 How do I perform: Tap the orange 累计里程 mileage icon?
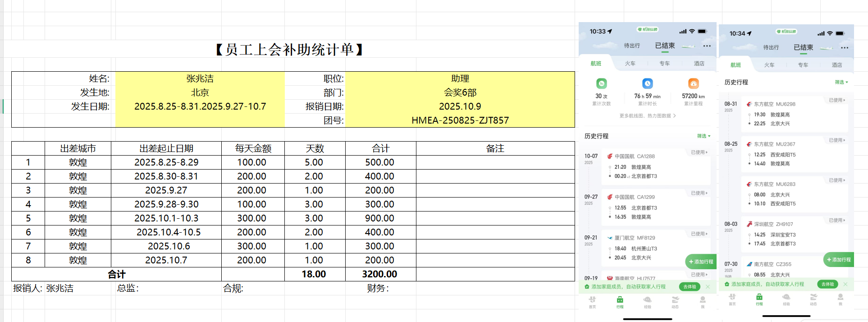point(693,83)
